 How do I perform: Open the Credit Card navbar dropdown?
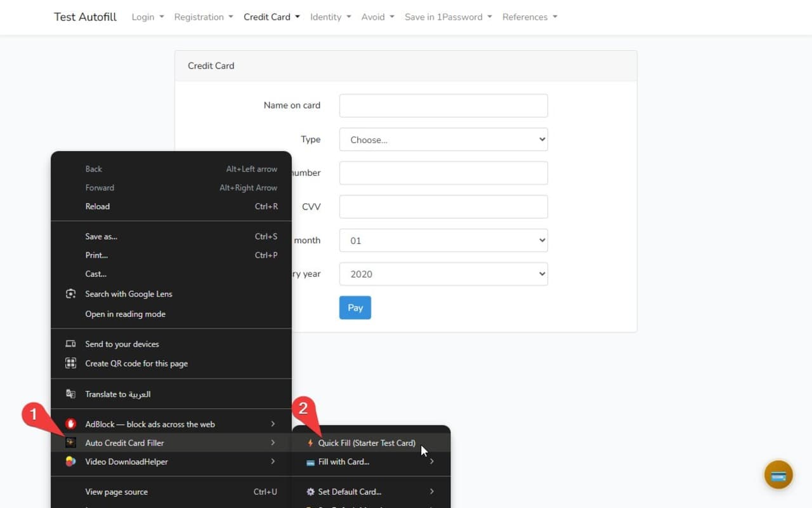[272, 17]
